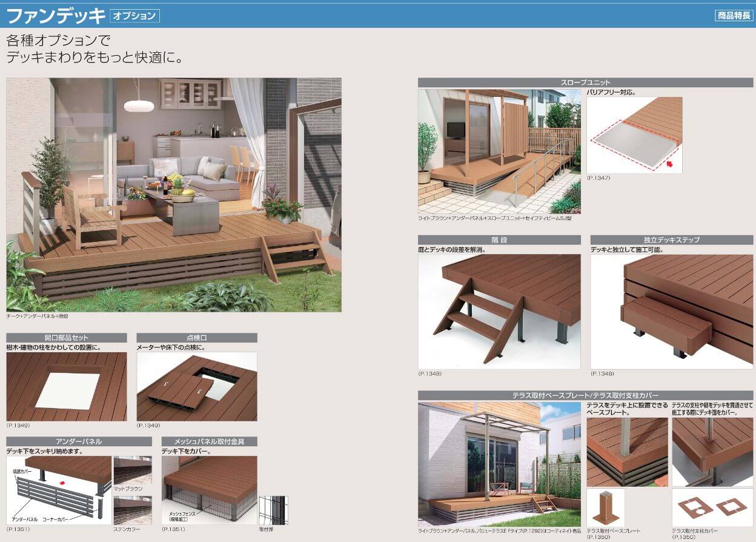Click the P.1347 page reference
This screenshot has width=756, height=542.
coord(598,179)
